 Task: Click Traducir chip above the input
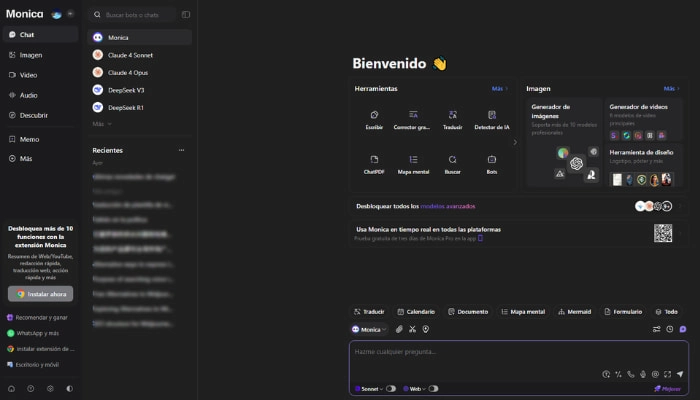pos(369,312)
